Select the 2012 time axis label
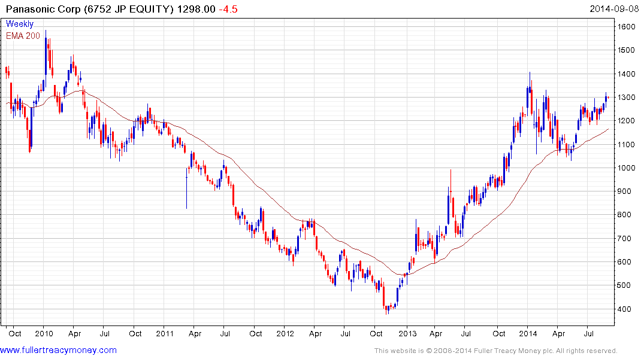This screenshot has height=359, width=644. point(285,333)
